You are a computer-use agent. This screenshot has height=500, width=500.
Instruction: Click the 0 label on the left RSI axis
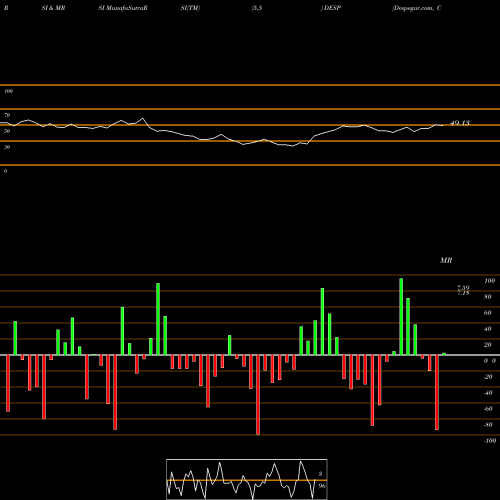coord(5,171)
